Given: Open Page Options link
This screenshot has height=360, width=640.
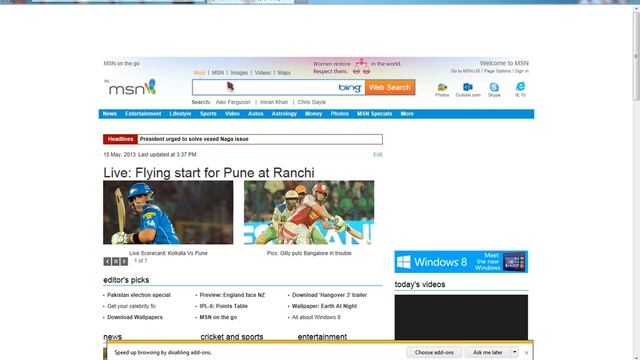Looking at the screenshot, I should [497, 71].
